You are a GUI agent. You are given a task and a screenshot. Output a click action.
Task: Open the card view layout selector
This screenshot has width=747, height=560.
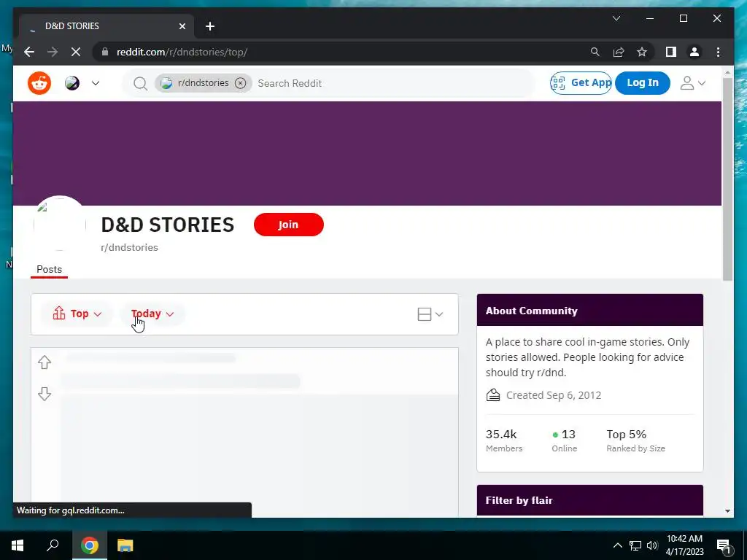pos(430,314)
